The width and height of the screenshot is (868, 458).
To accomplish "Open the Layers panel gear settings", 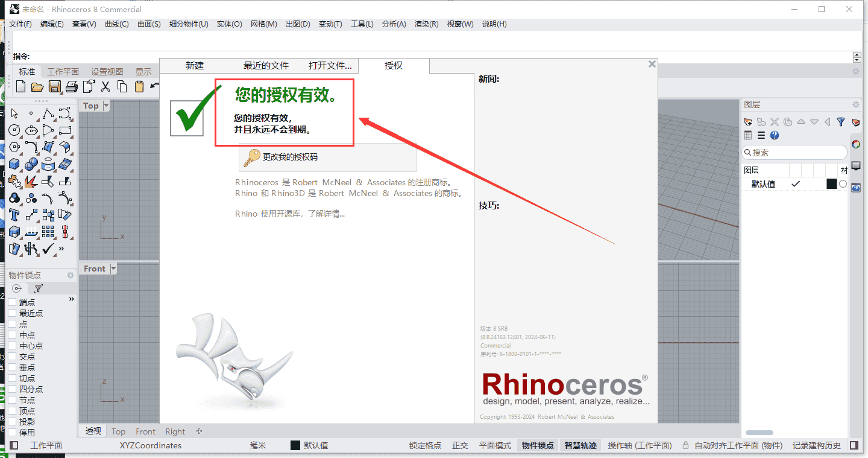I will click(x=855, y=104).
